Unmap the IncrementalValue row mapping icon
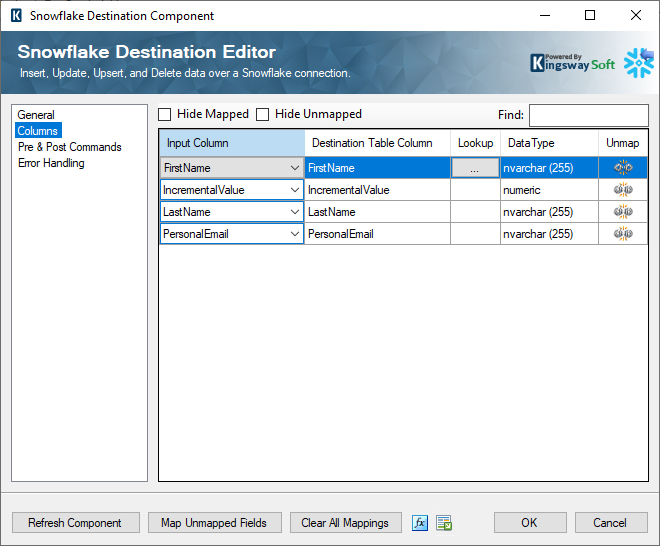Viewport: 660px width, 547px height. [623, 190]
